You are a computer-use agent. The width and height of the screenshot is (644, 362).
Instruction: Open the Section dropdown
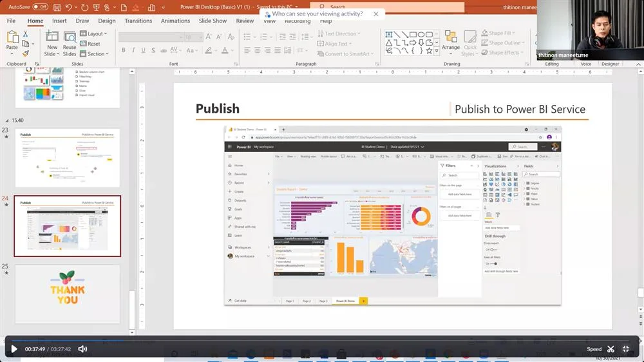click(x=95, y=54)
